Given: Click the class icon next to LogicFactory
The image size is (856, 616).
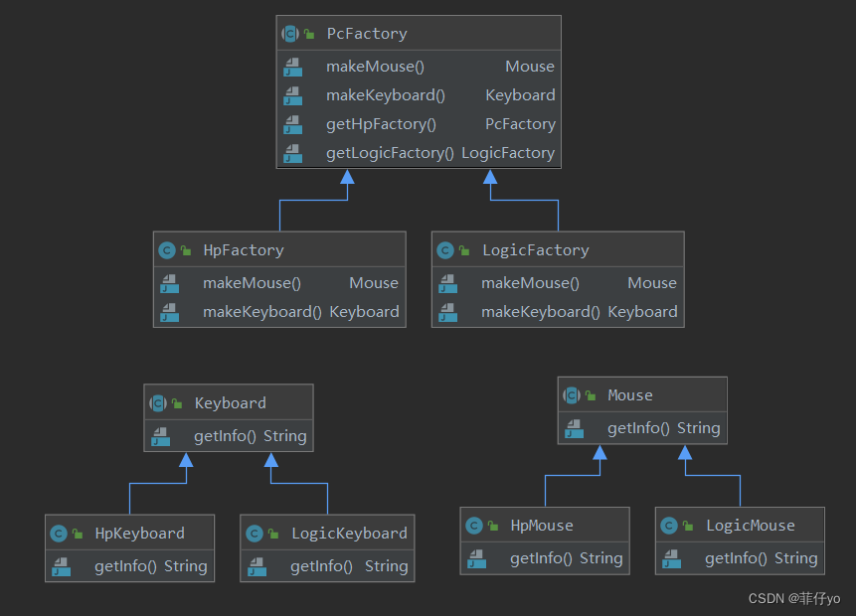Looking at the screenshot, I should pyautogui.click(x=445, y=250).
